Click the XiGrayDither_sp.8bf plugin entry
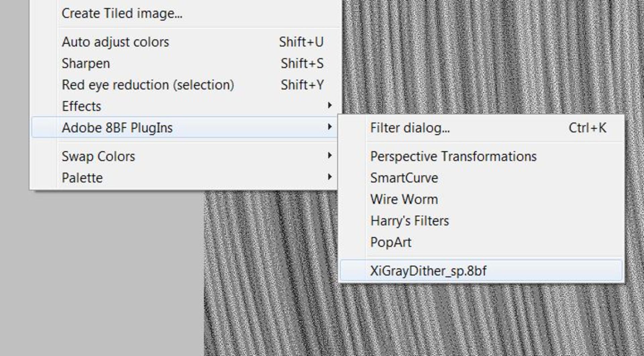Image resolution: width=644 pixels, height=356 pixels. [x=428, y=271]
